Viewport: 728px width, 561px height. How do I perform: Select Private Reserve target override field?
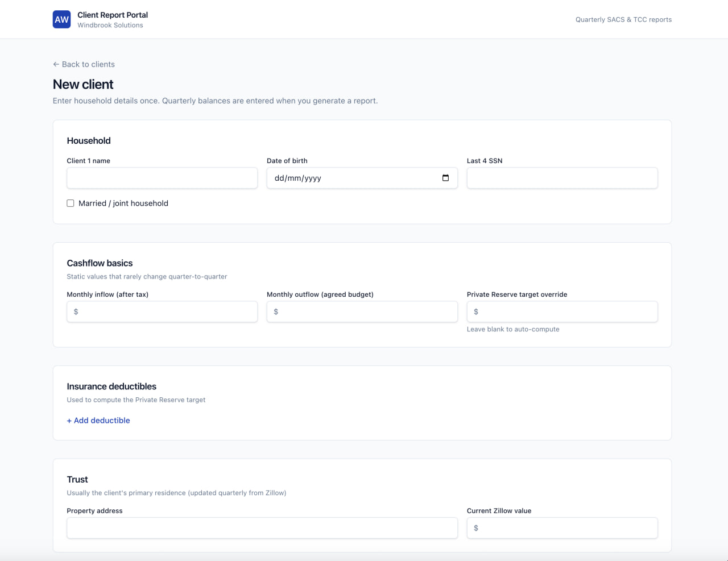[562, 311]
